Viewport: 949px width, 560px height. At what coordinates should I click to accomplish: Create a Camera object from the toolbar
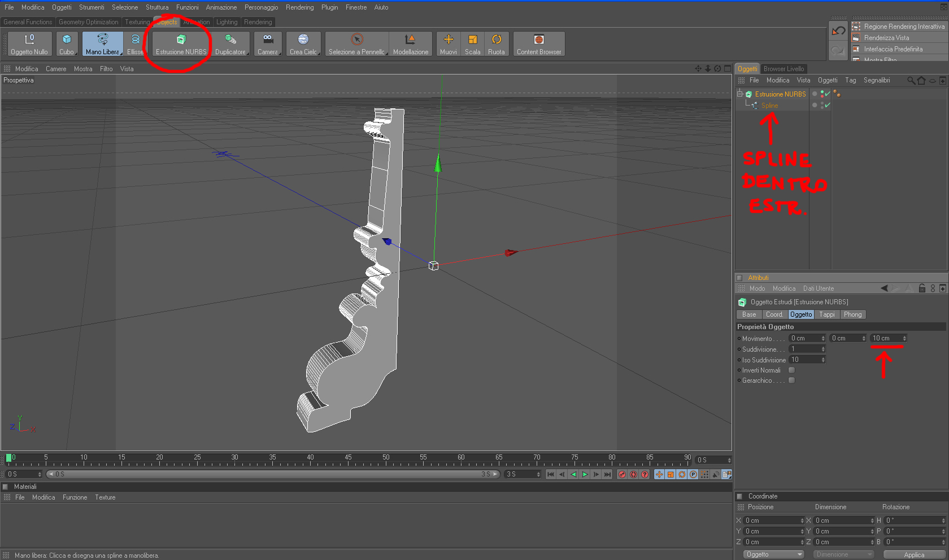pos(268,43)
